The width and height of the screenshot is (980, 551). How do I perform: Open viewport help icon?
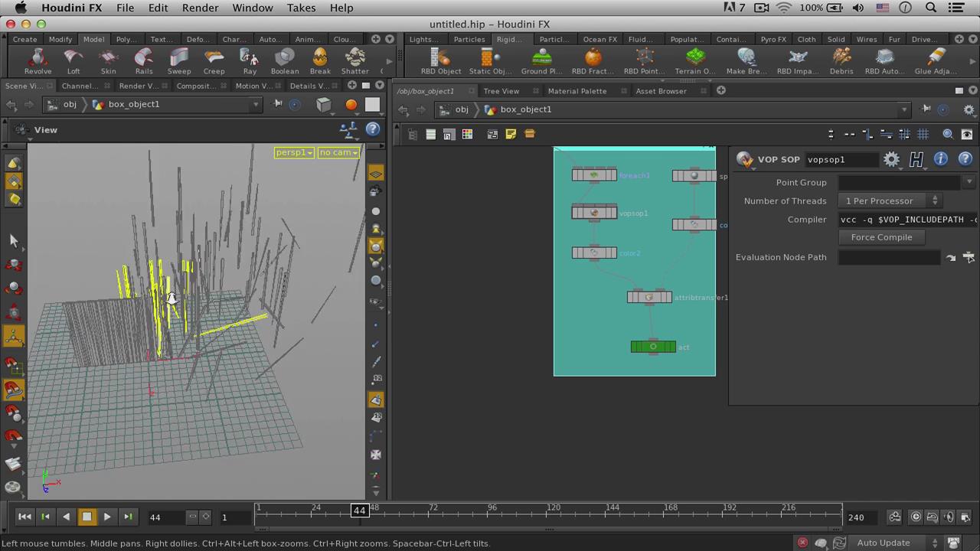coord(373,129)
